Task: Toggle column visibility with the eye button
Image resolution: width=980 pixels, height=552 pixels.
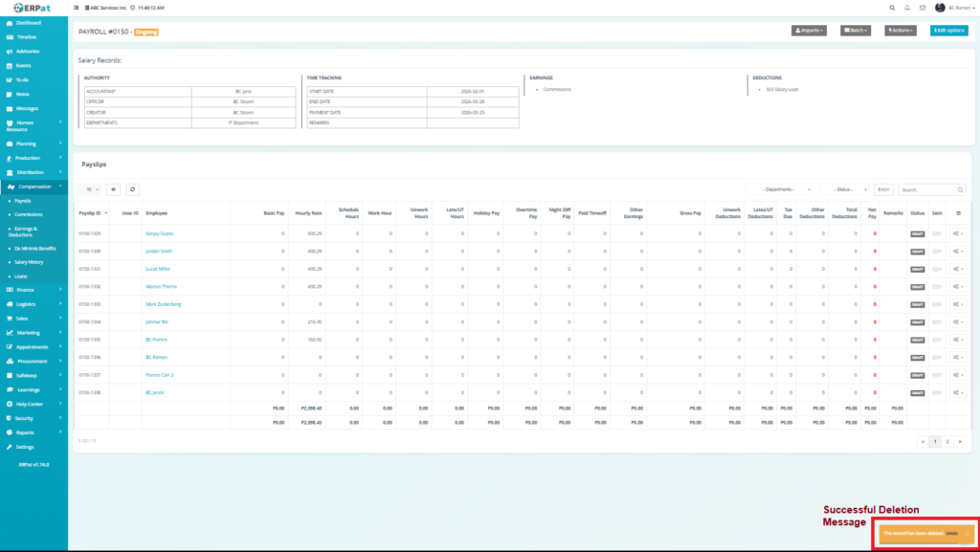Action: tap(113, 189)
